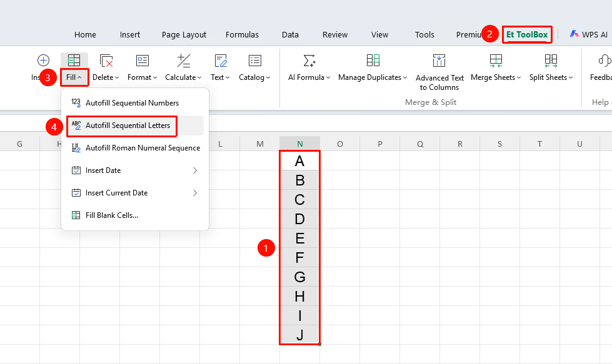Click the Split Sheets icon
612x364 pixels.
tap(551, 60)
